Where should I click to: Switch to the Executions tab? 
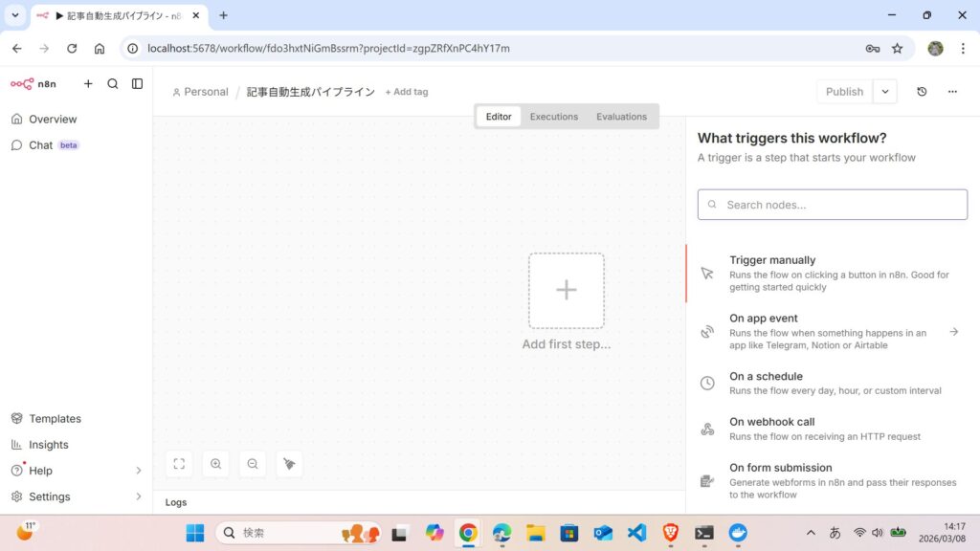554,117
